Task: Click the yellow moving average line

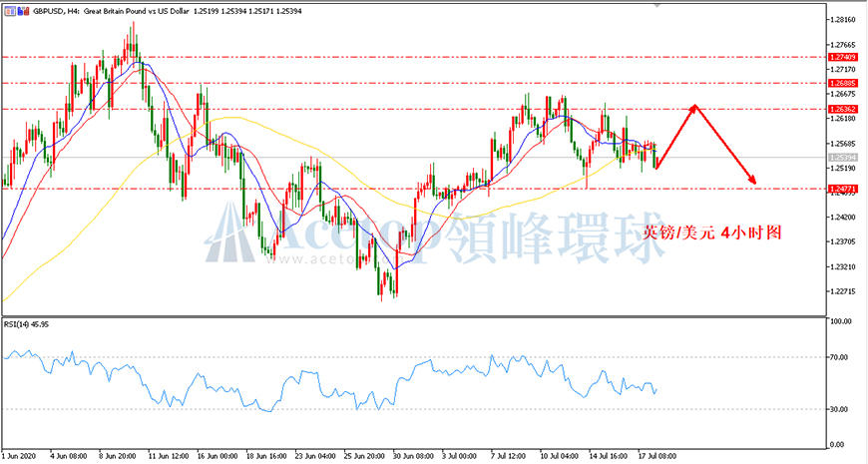Action: (232, 118)
